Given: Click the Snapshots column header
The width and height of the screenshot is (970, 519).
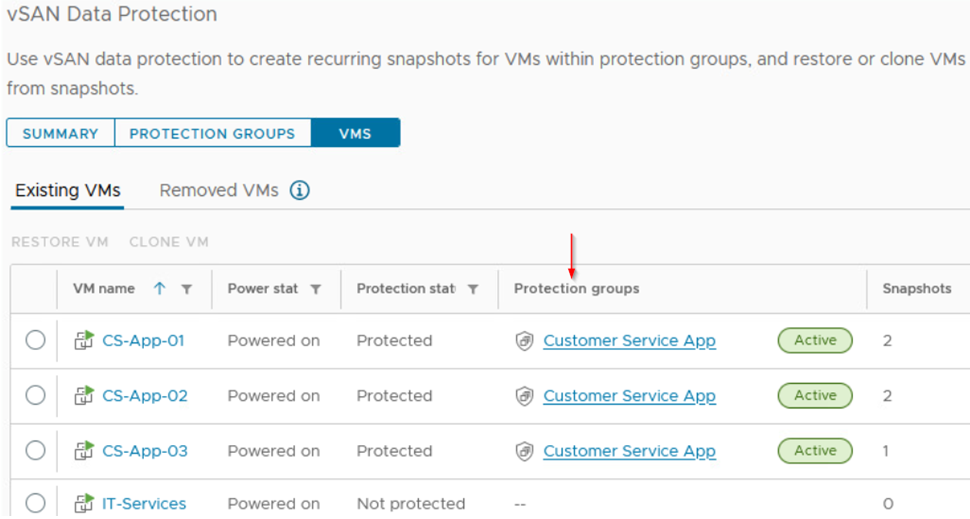Looking at the screenshot, I should click(917, 288).
